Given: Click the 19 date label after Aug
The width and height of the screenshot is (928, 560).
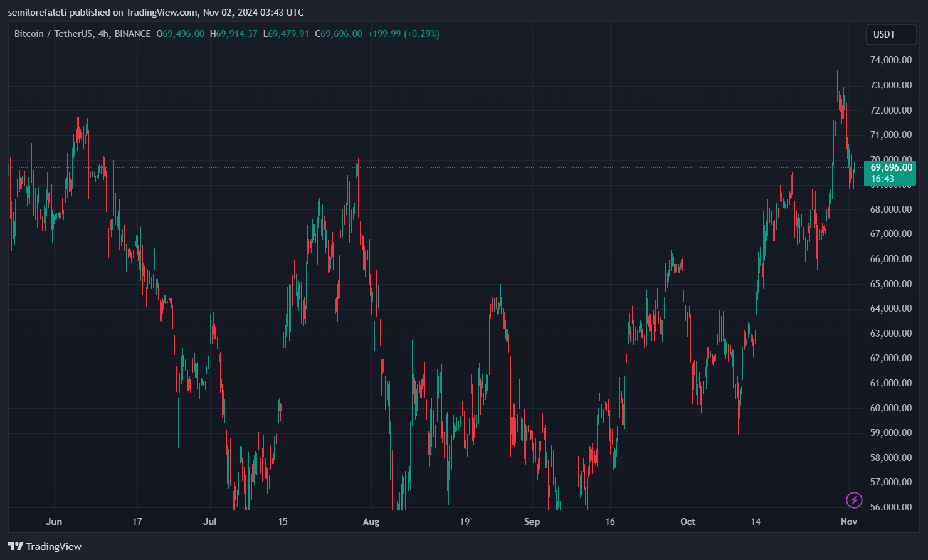Looking at the screenshot, I should [x=465, y=522].
